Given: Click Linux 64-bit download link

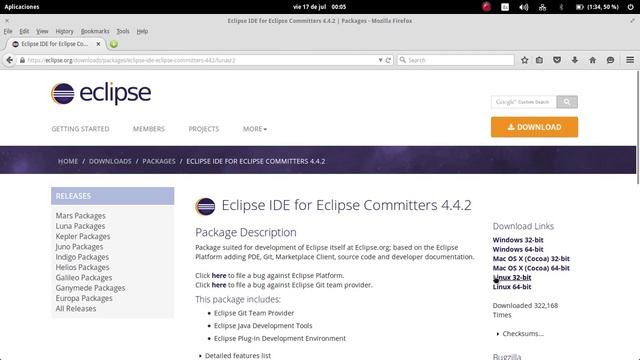Looking at the screenshot, I should tap(512, 287).
